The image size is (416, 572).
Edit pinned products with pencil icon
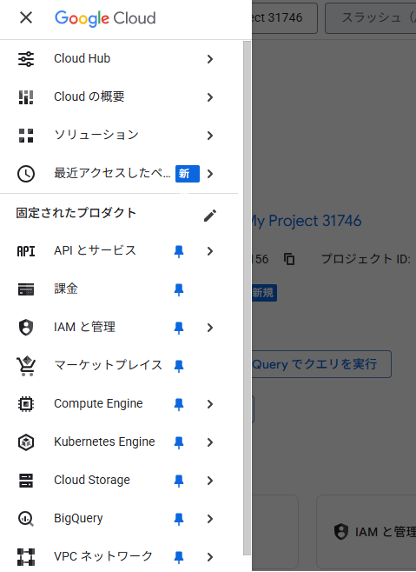pos(210,215)
